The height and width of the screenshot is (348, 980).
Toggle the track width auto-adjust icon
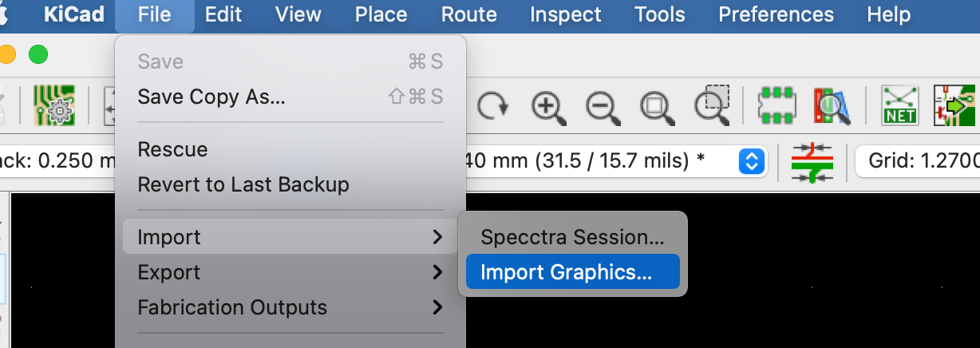(x=812, y=162)
